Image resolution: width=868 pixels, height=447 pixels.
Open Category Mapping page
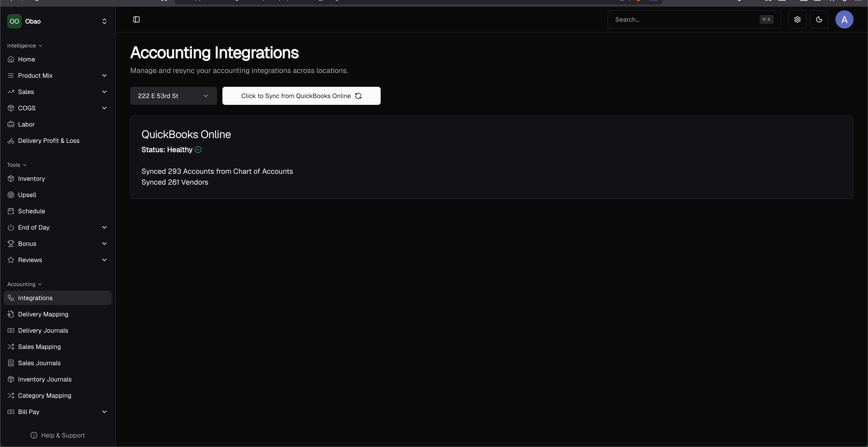58,395
